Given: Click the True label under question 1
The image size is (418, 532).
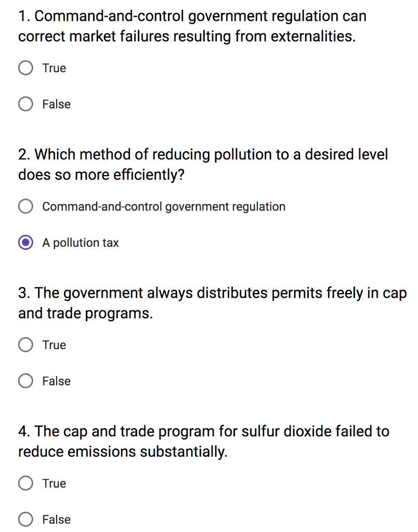Looking at the screenshot, I should 54,68.
